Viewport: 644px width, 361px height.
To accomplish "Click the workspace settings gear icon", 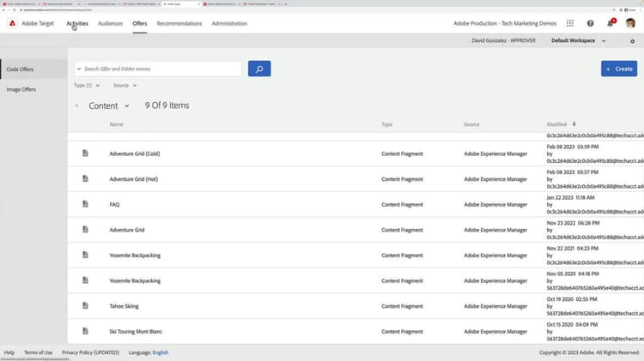I will click(633, 41).
